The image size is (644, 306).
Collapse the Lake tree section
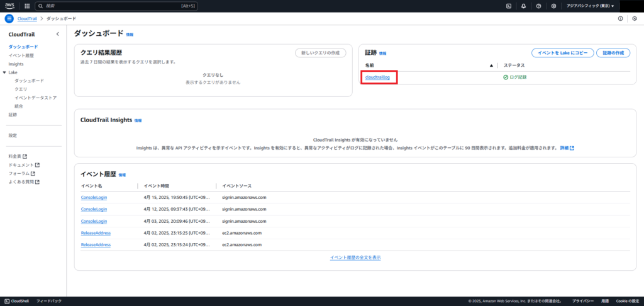(x=4, y=72)
